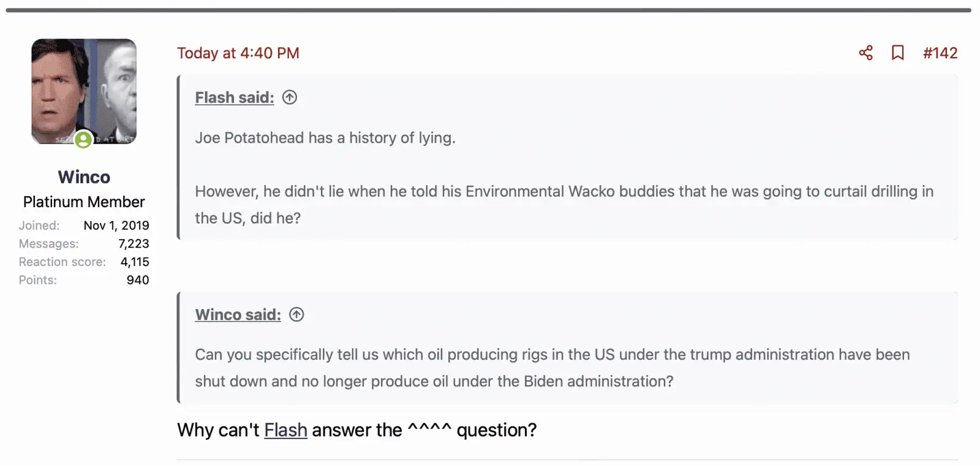The image size is (980, 466).
Task: Open Winco's avatar image
Action: pyautogui.click(x=84, y=91)
